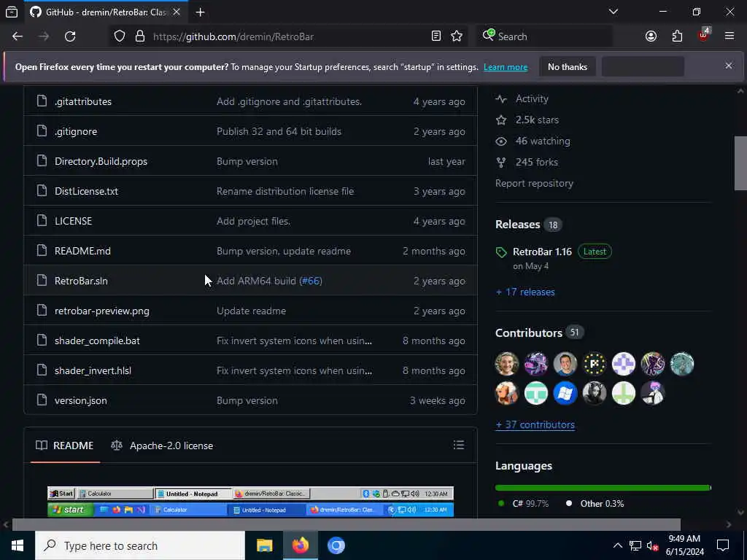Open the Firefox account icon
The width and height of the screenshot is (747, 560).
coord(651,36)
